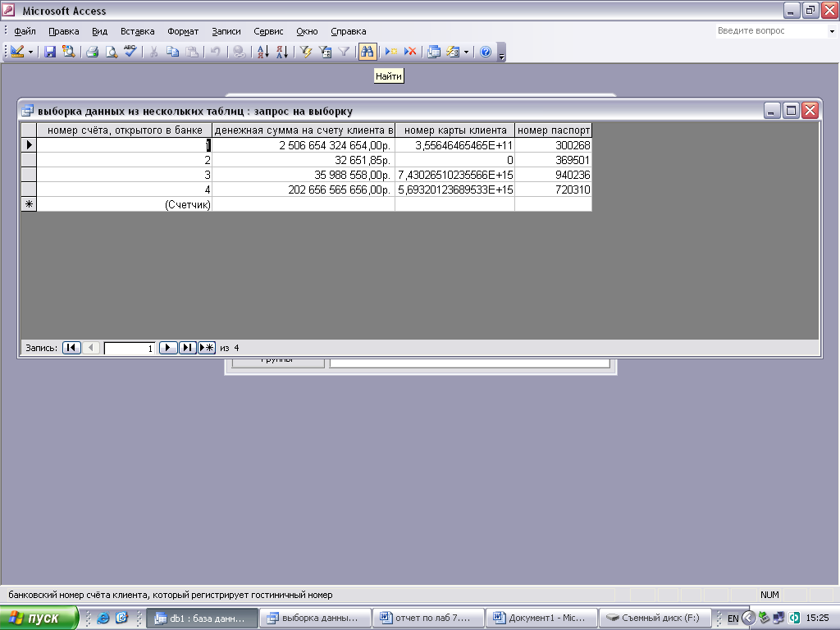840x630 pixels.
Task: Add a New Record via toolbar icon
Action: point(391,52)
